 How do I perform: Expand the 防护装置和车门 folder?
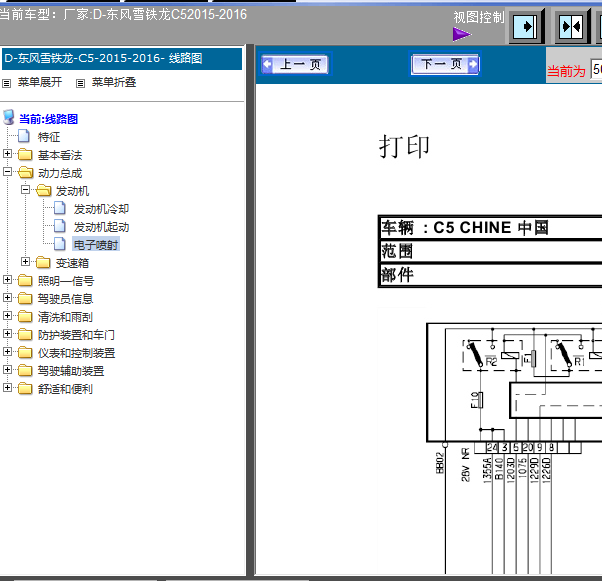click(x=7, y=334)
